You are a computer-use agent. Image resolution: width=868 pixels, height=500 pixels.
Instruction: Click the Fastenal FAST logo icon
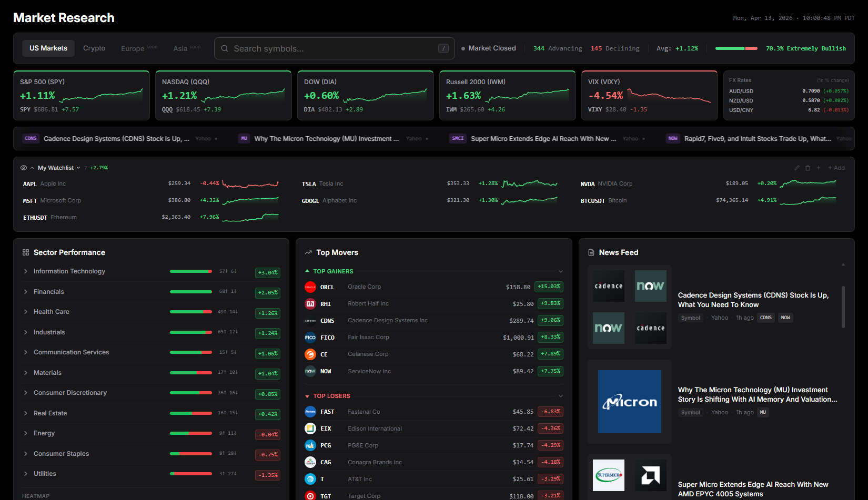point(310,412)
